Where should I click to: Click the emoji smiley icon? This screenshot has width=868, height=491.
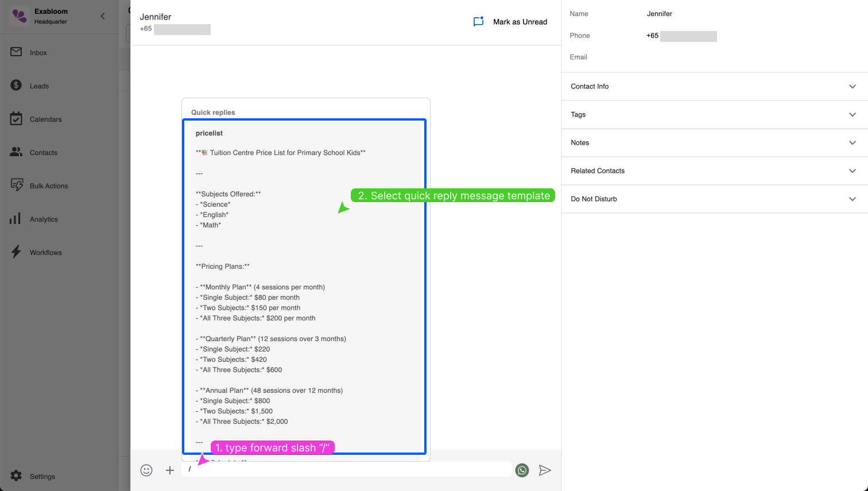coord(146,470)
